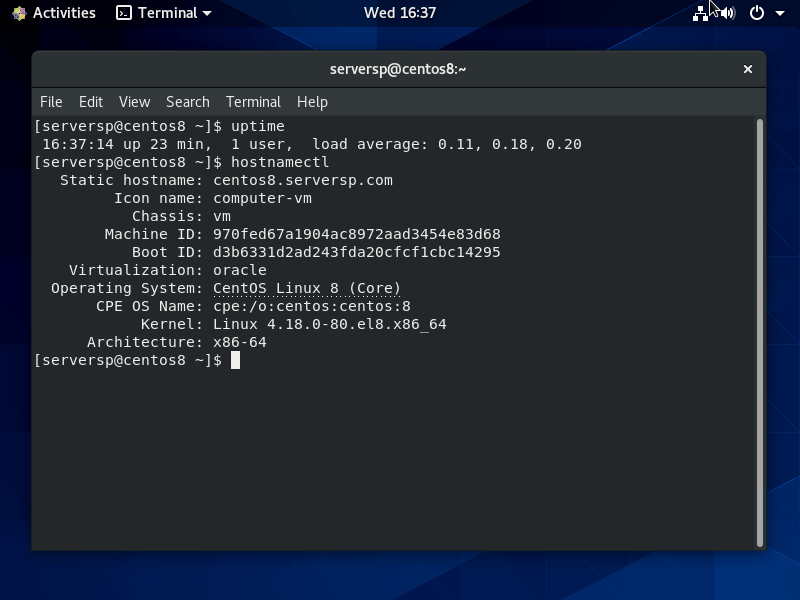800x600 pixels.
Task: Click the Architecture value 'x86-64'
Action: (240, 342)
